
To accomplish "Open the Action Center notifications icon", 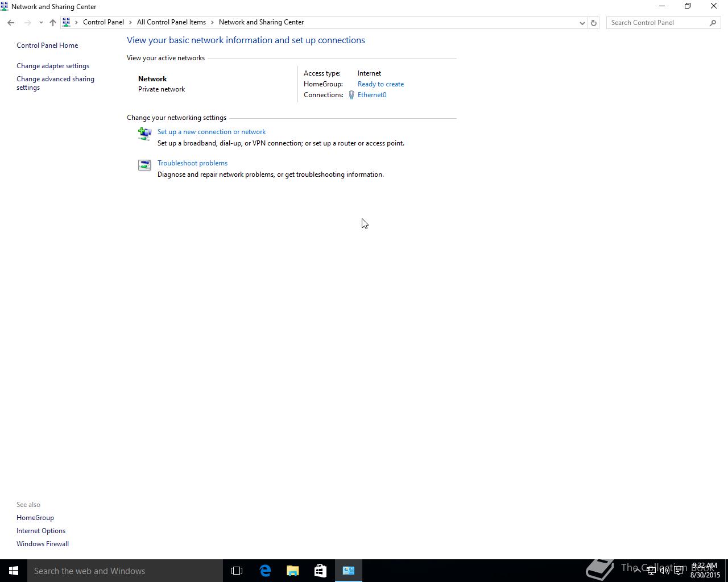I will (x=679, y=571).
